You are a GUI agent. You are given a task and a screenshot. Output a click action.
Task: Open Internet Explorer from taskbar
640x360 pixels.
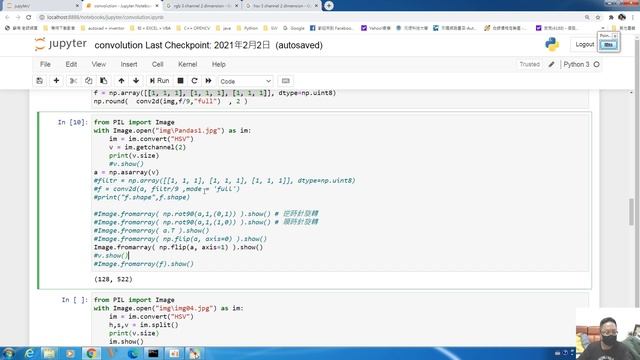click(29, 353)
